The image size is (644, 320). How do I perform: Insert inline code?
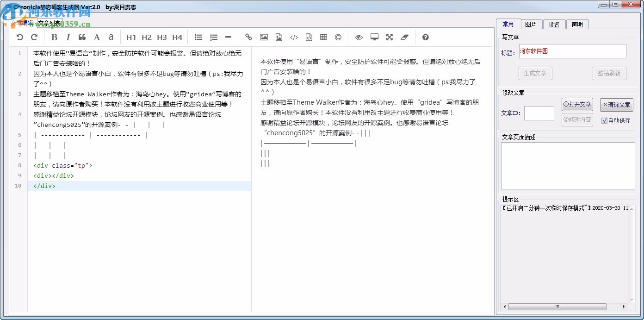point(294,37)
